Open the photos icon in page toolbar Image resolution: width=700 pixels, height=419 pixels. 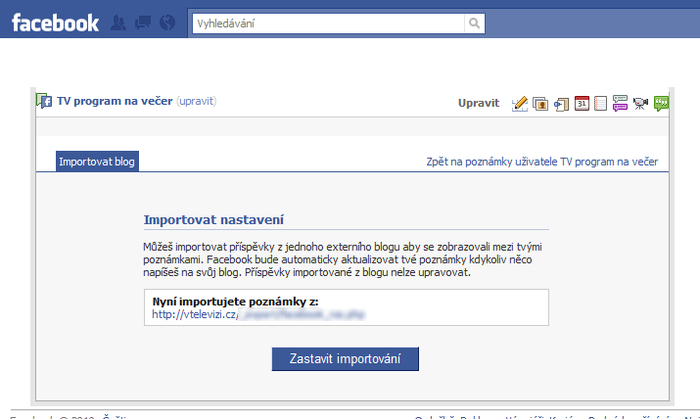540,104
